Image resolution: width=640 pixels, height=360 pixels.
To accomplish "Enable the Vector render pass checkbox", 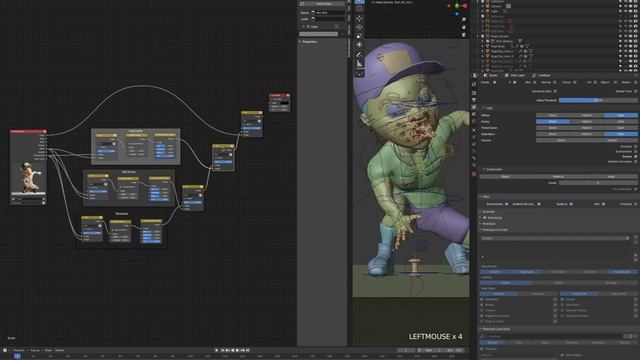I will pos(575,82).
